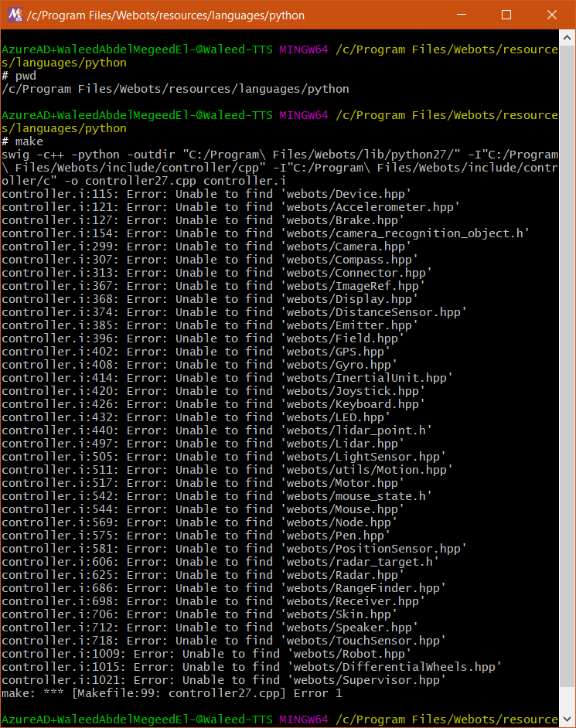
Task: Click the error line for 'webots/RangeFinder.hpp'
Action: (224, 587)
